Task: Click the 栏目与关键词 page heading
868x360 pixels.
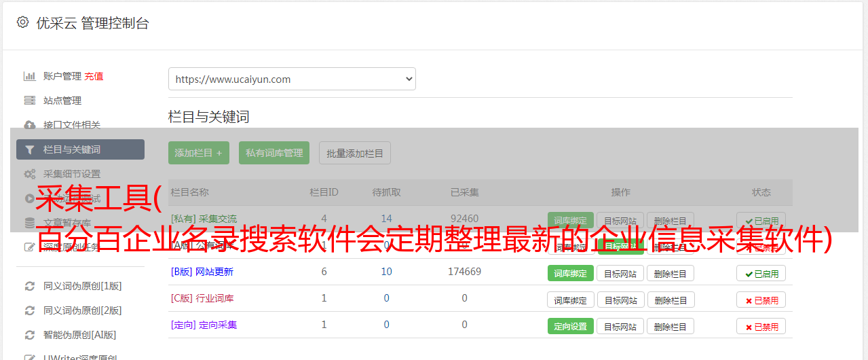Action: point(209,117)
